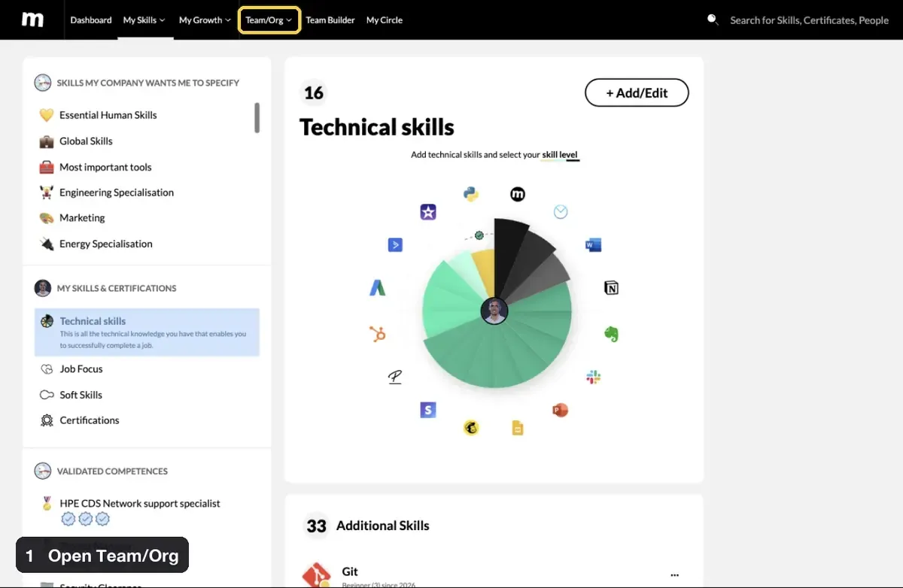Click the gold medal icon beside HPE CDS

[x=47, y=503]
